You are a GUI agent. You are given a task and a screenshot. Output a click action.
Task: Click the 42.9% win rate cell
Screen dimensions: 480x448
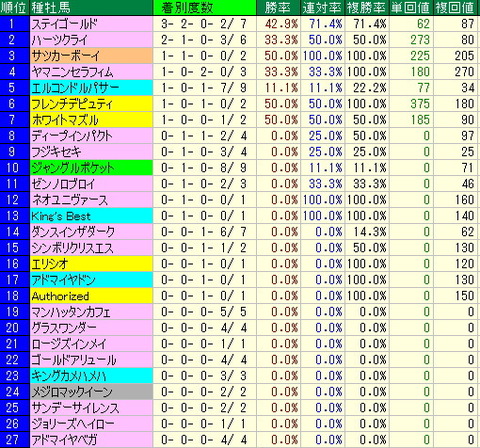click(x=278, y=24)
